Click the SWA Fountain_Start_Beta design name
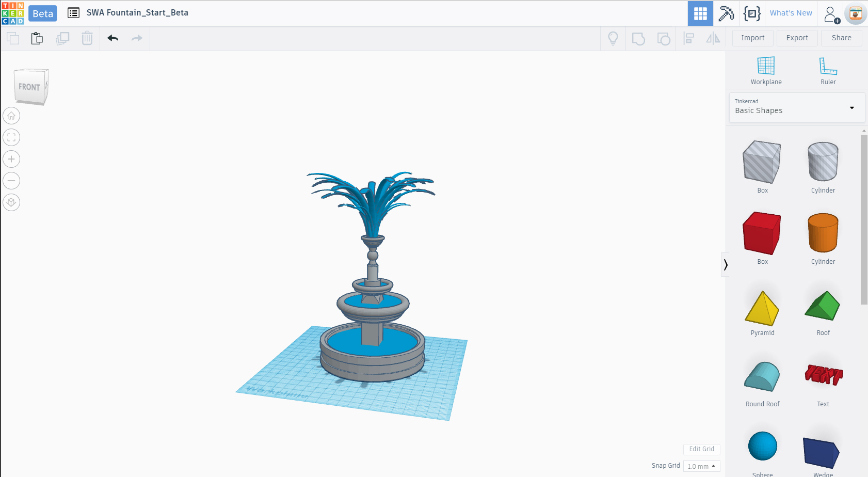Image resolution: width=868 pixels, height=477 pixels. tap(137, 13)
